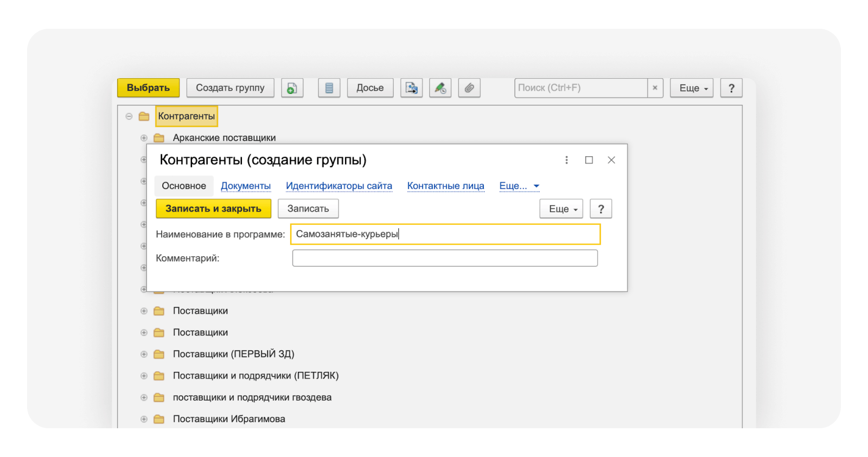Click the list view mode icon

click(329, 88)
